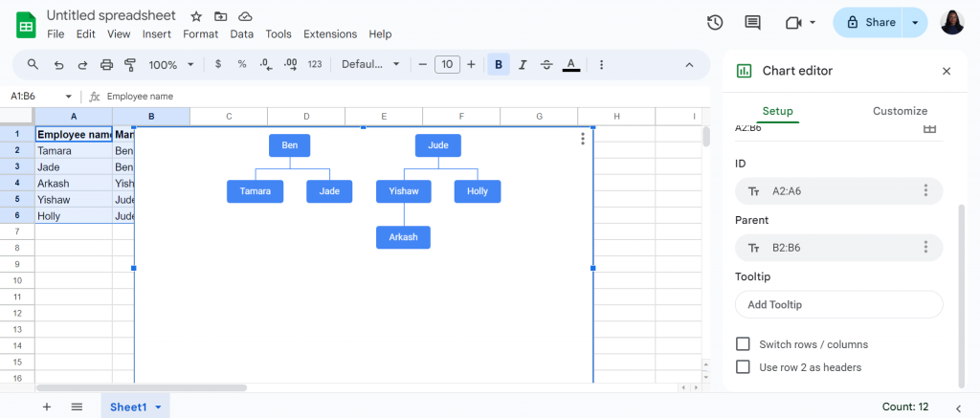This screenshot has height=418, width=980.
Task: Click the paint format roller icon
Action: tap(130, 64)
